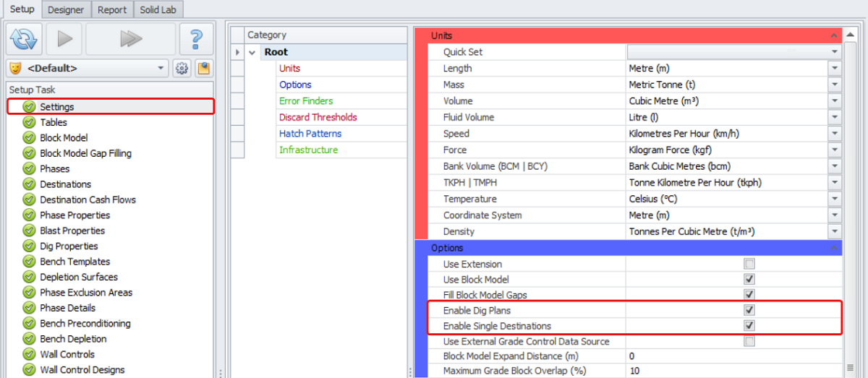This screenshot has width=868, height=378.
Task: Click check icon beside Blast Properties
Action: [29, 231]
